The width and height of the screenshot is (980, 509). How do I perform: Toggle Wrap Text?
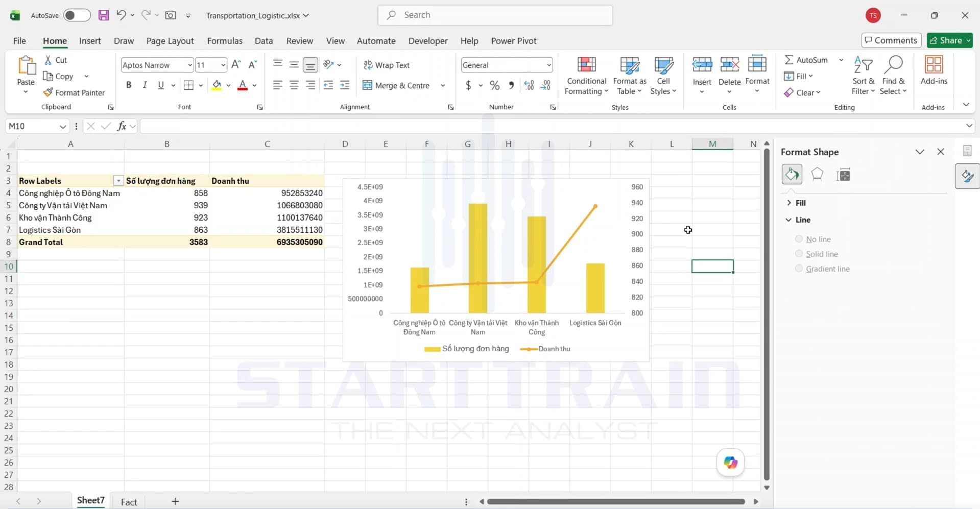pos(387,65)
